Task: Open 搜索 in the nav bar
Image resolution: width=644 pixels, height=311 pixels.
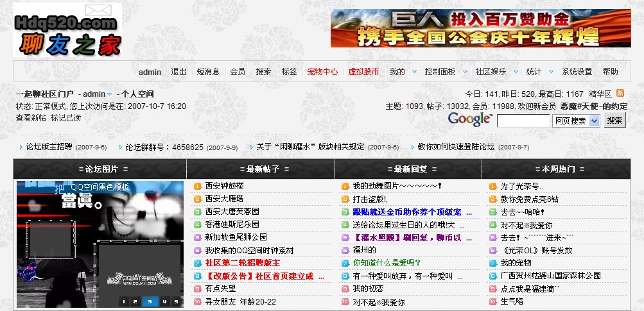Action: click(263, 72)
